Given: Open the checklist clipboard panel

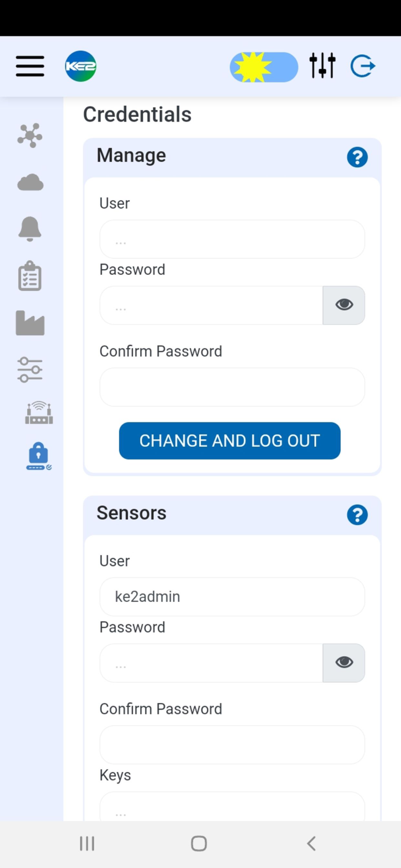Looking at the screenshot, I should [30, 276].
